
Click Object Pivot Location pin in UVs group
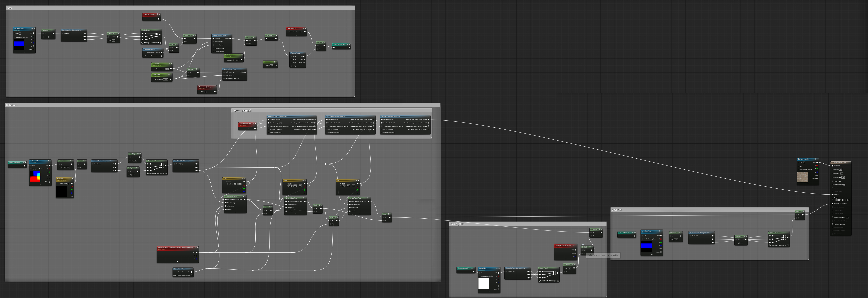(x=161, y=52)
